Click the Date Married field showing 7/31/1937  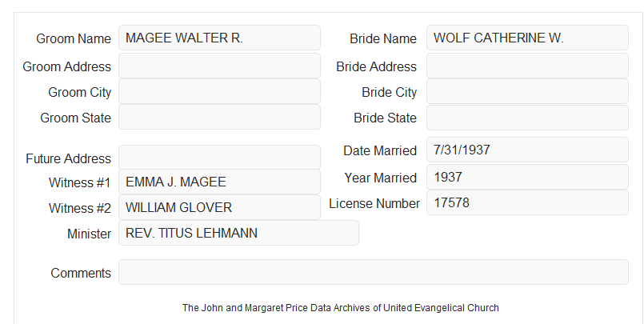point(527,150)
